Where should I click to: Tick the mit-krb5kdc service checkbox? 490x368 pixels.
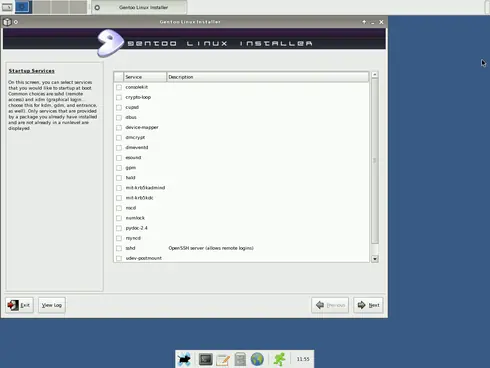tap(119, 198)
